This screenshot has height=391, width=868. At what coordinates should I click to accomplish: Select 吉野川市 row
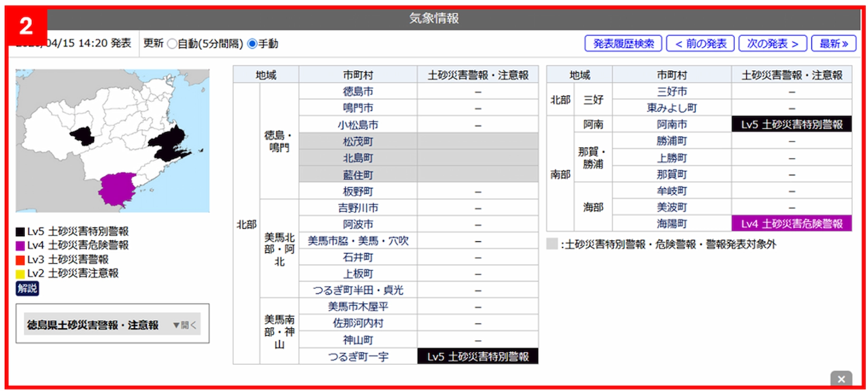pyautogui.click(x=418, y=208)
